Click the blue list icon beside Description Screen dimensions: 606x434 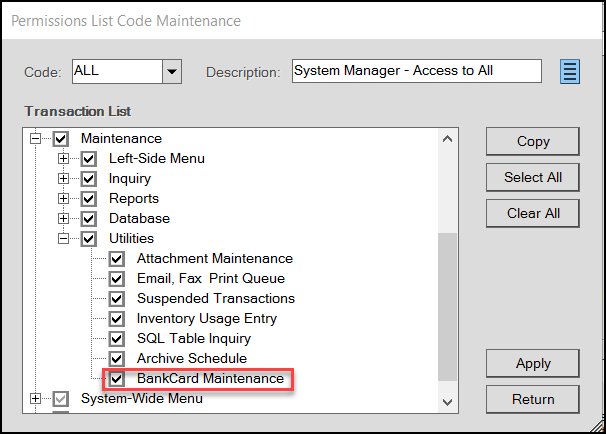tap(570, 71)
